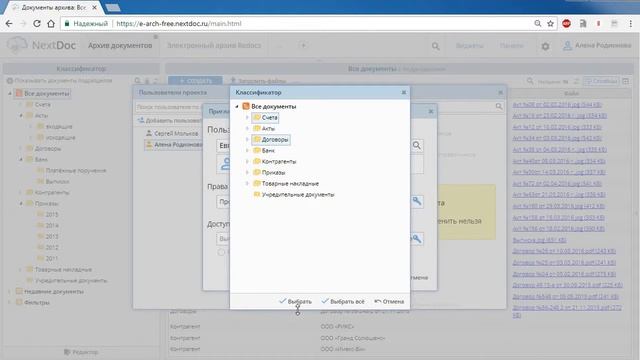
Task: Open the browser home page
Action: [51, 24]
